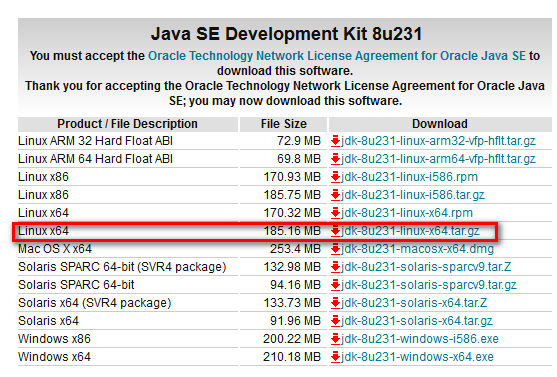Image resolution: width=557 pixels, height=377 pixels.
Task: Click download arrow icon for solaris-x64.tar.Z
Action: coord(335,303)
